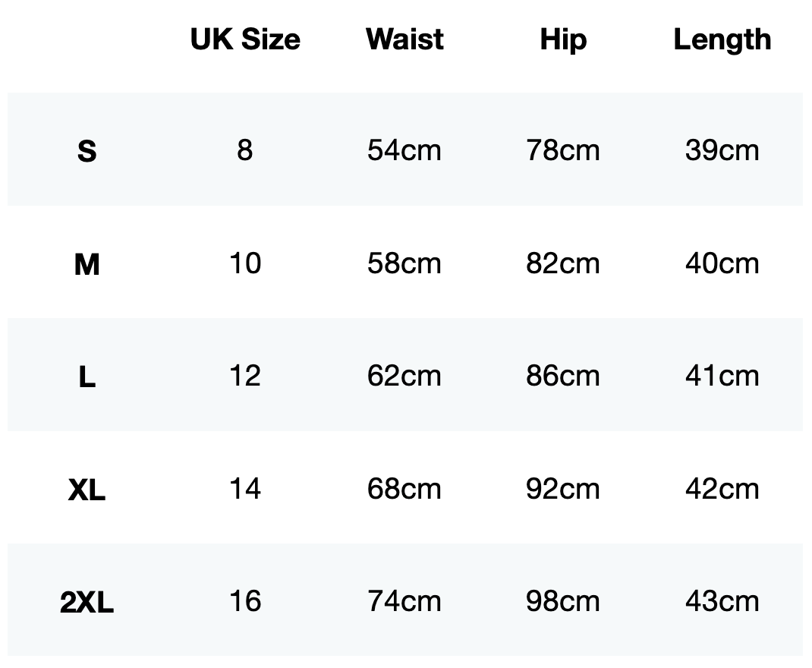Screen dimensions: 812x668
Task: Click the 74cm waist value
Action: 404,601
